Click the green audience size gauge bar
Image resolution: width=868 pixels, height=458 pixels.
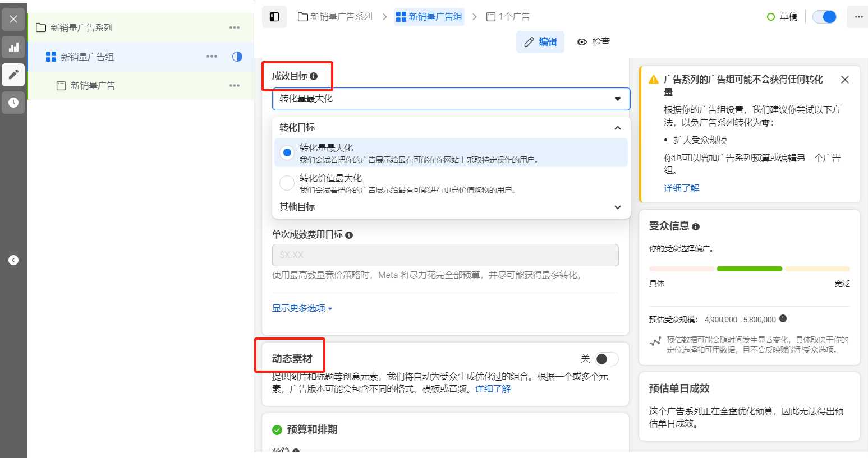(x=750, y=269)
